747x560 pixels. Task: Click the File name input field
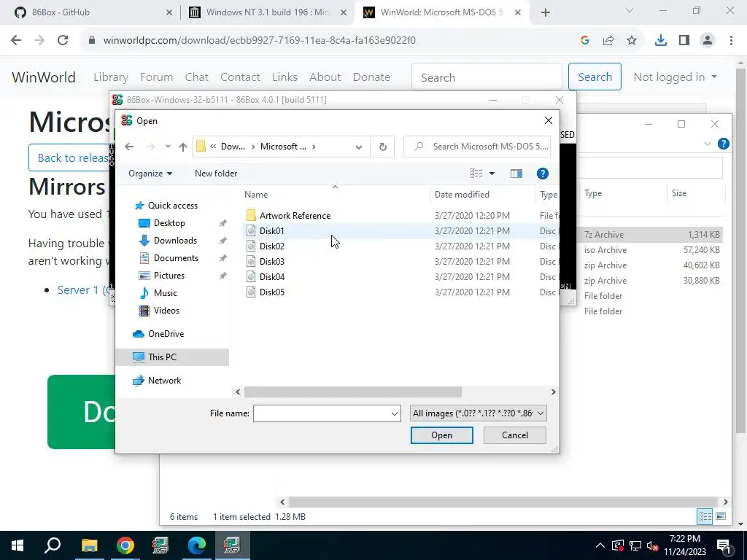[x=322, y=413]
